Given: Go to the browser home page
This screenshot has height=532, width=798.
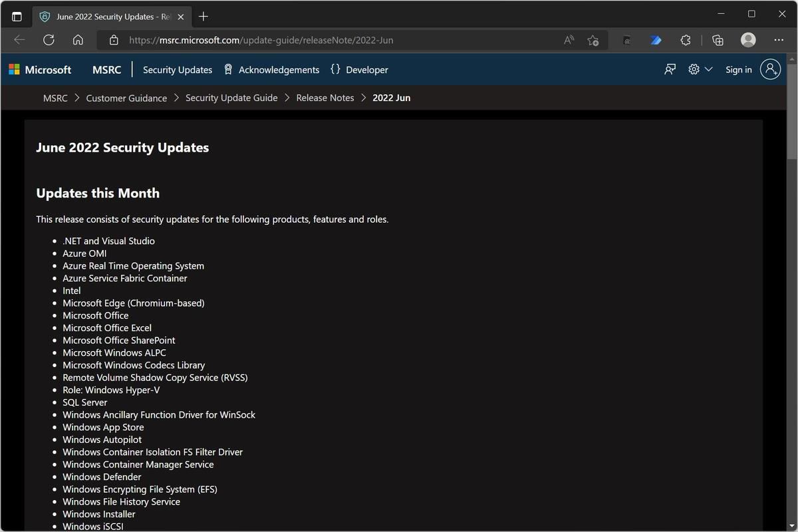Looking at the screenshot, I should pos(78,40).
